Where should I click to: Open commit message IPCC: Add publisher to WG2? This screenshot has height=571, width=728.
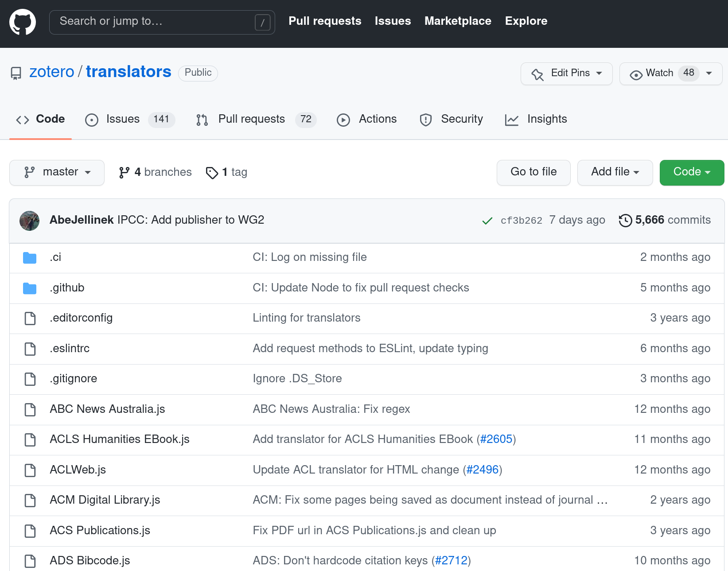point(191,220)
